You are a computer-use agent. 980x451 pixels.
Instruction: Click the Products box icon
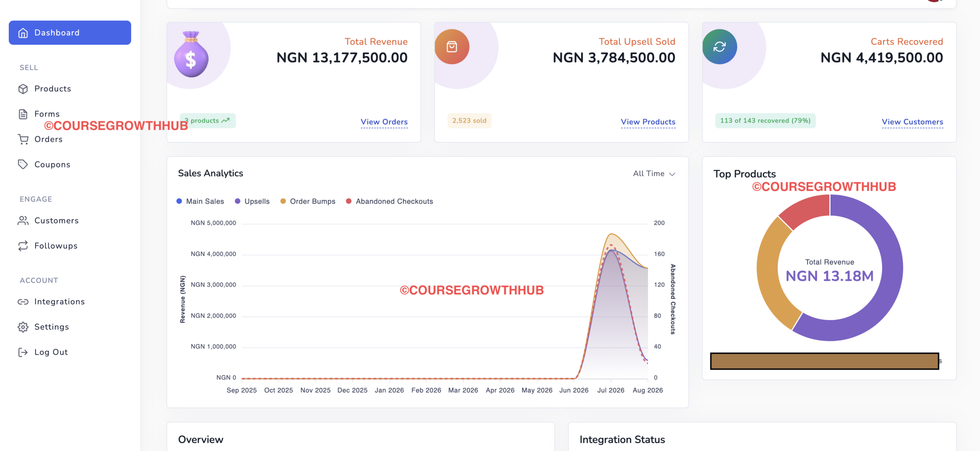pos(23,89)
